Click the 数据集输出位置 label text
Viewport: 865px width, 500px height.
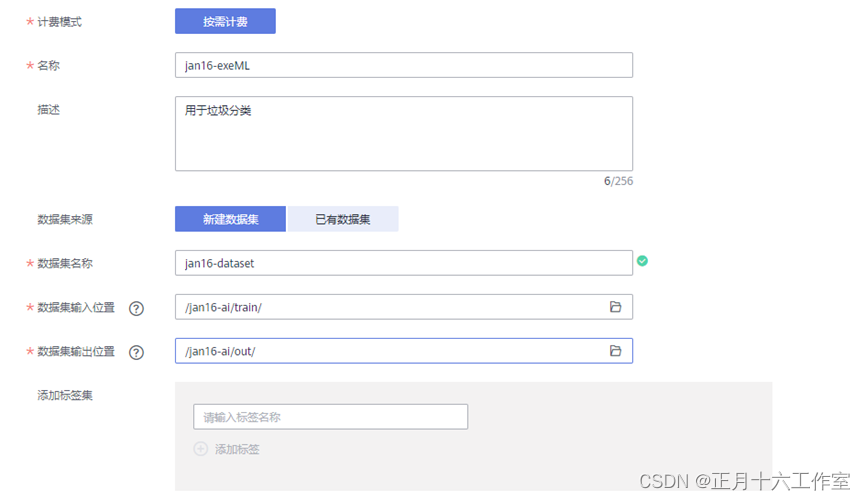click(76, 352)
